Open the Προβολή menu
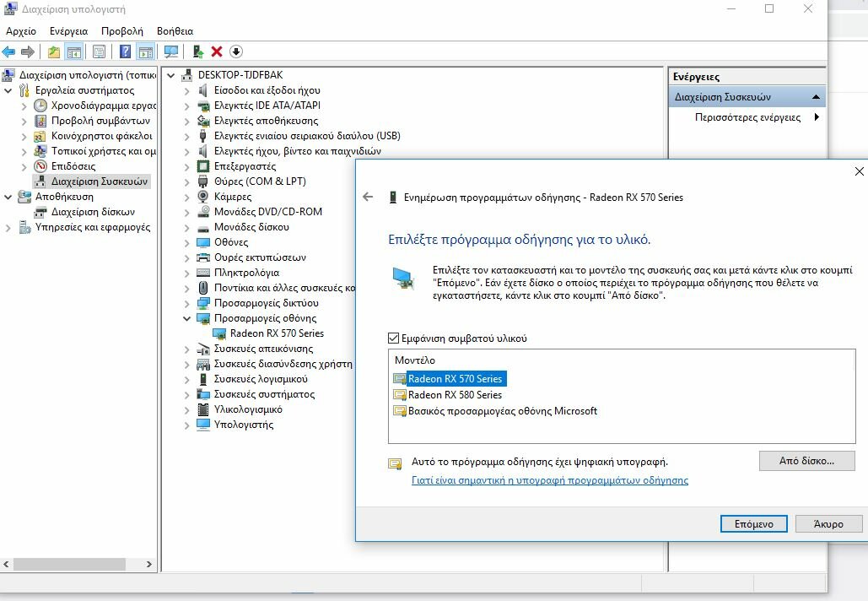This screenshot has width=868, height=601. 121,31
